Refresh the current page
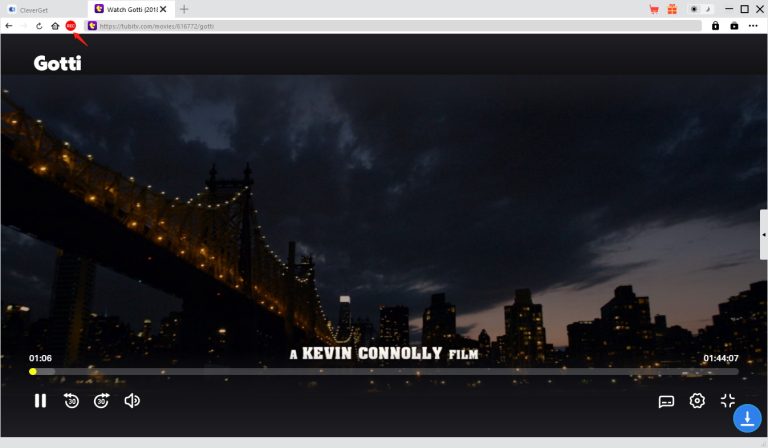The height and width of the screenshot is (448, 768). pyautogui.click(x=39, y=26)
